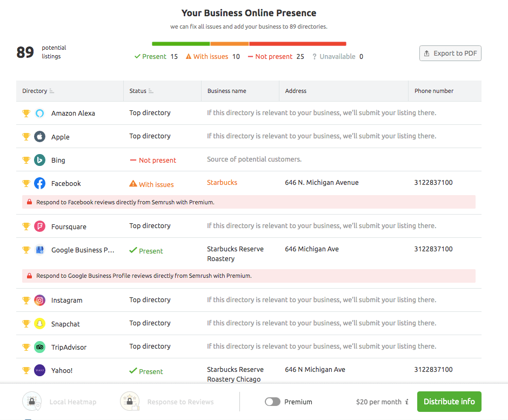Click the info icon beside $20 per month
This screenshot has width=508, height=420.
[407, 402]
